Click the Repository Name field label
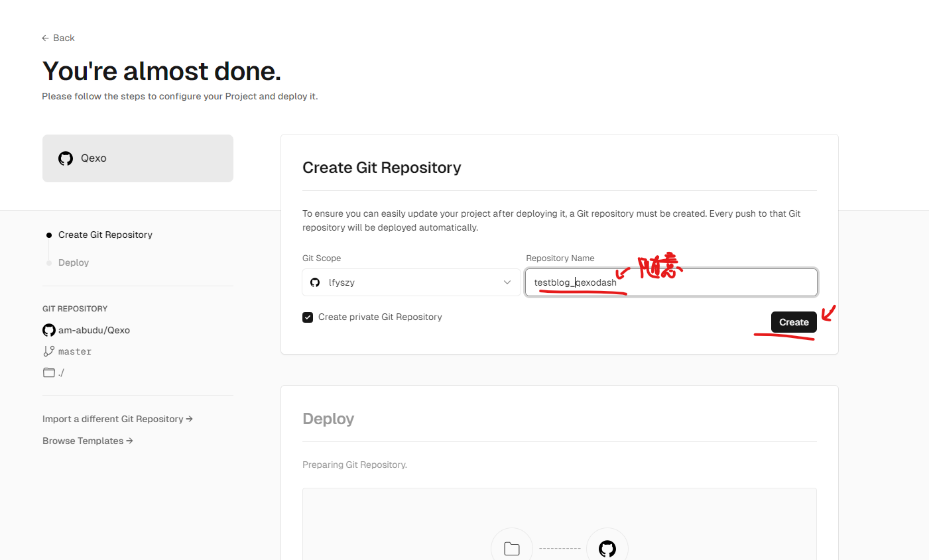 (560, 258)
